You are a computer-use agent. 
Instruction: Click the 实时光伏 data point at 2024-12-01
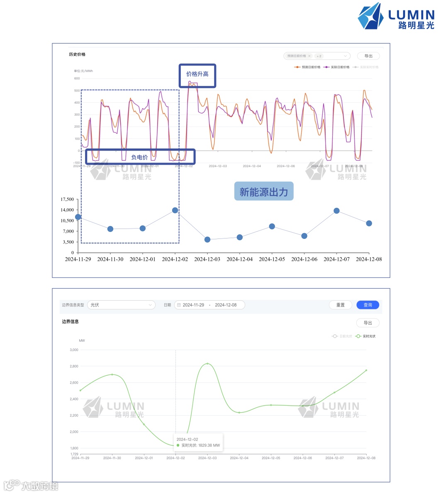click(x=144, y=424)
